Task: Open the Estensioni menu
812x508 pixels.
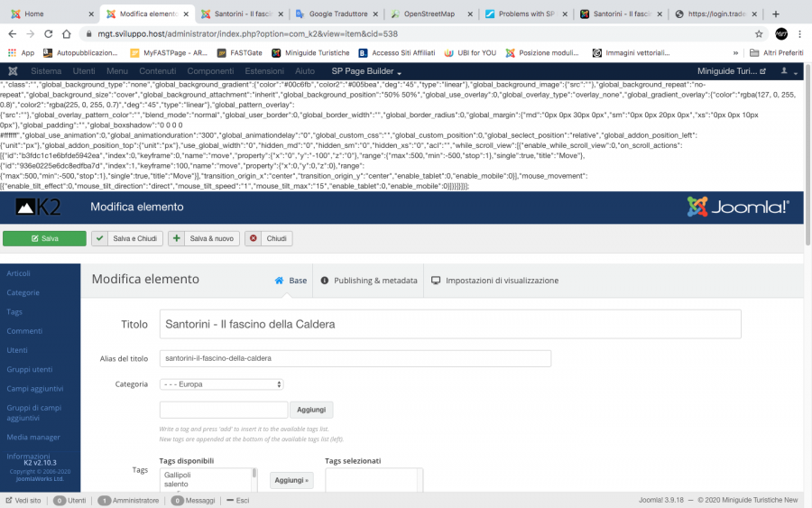Action: pos(264,71)
